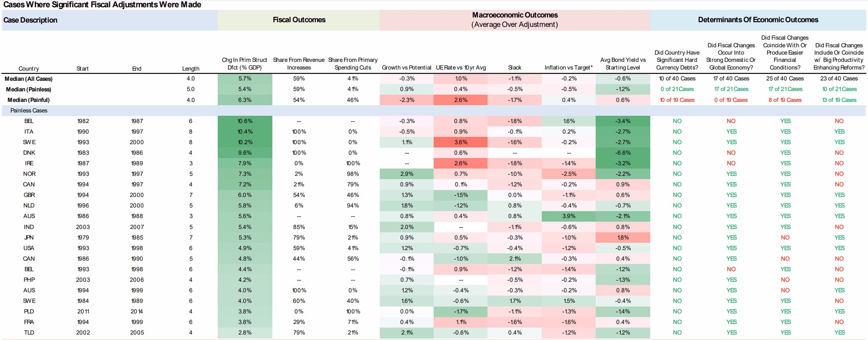Image resolution: width=868 pixels, height=340 pixels.
Task: Click the 10 of 40 Cases cell
Action: pyautogui.click(x=677, y=79)
